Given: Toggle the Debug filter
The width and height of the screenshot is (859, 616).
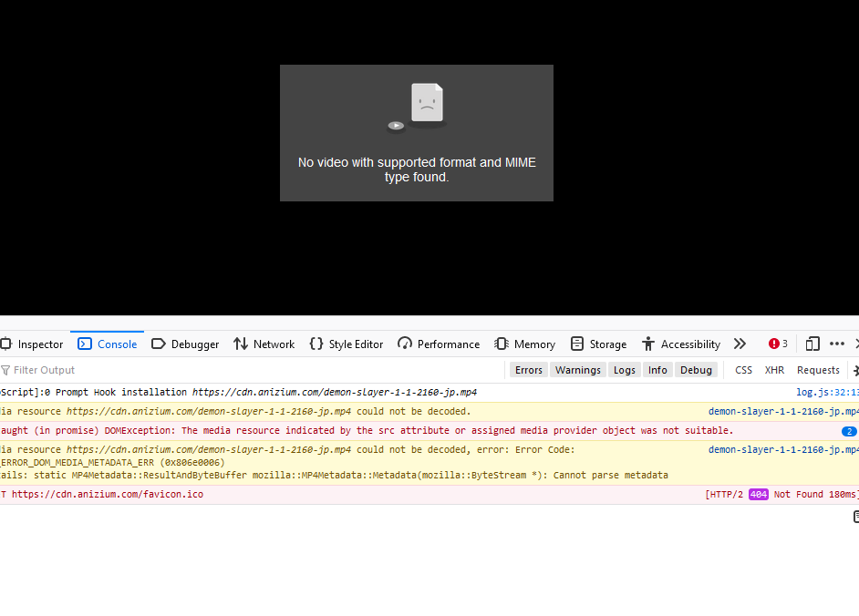Looking at the screenshot, I should 696,370.
